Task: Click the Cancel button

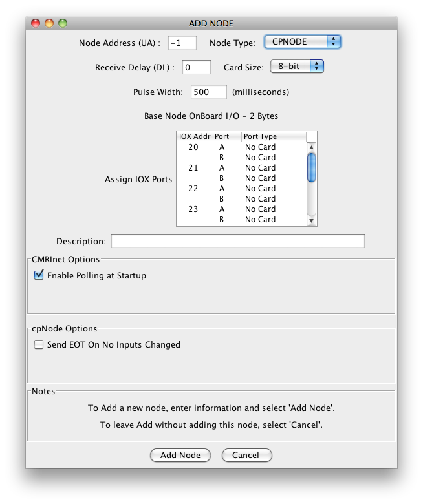Action: [x=246, y=455]
